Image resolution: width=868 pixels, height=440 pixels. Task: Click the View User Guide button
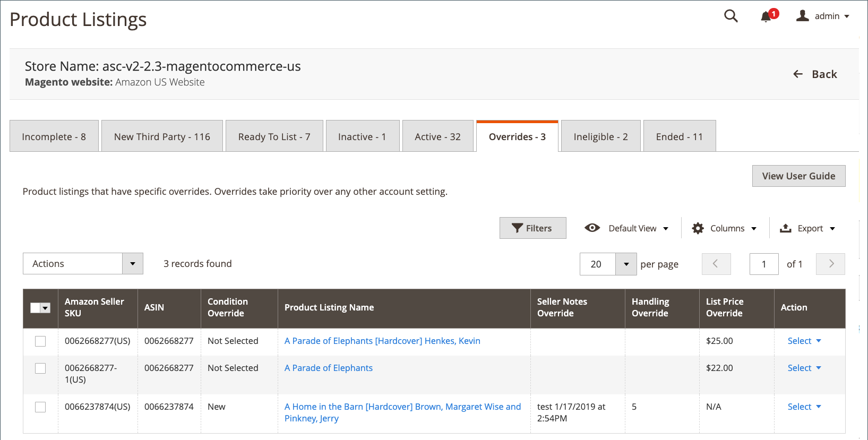(x=798, y=176)
